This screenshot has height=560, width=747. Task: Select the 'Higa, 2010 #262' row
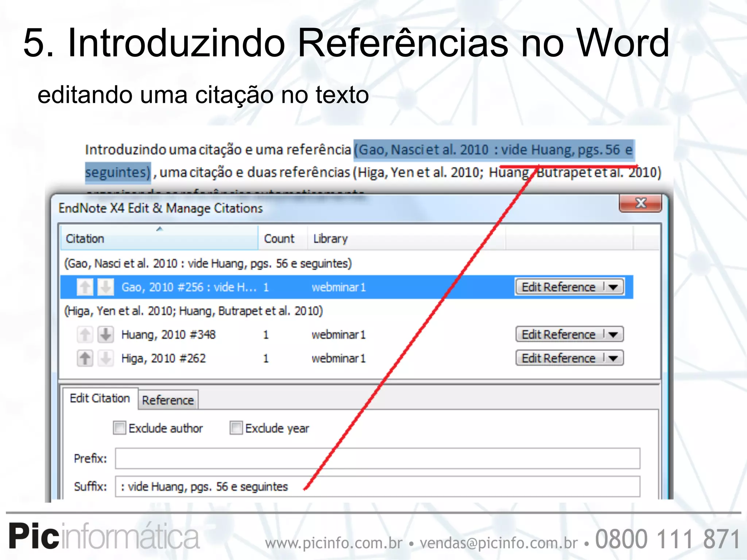coord(347,358)
